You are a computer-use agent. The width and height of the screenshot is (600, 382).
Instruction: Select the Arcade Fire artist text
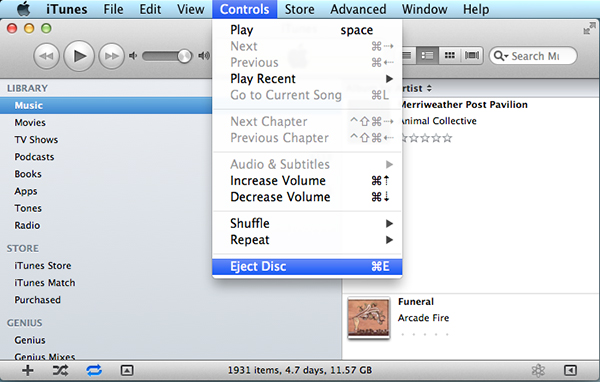(423, 318)
